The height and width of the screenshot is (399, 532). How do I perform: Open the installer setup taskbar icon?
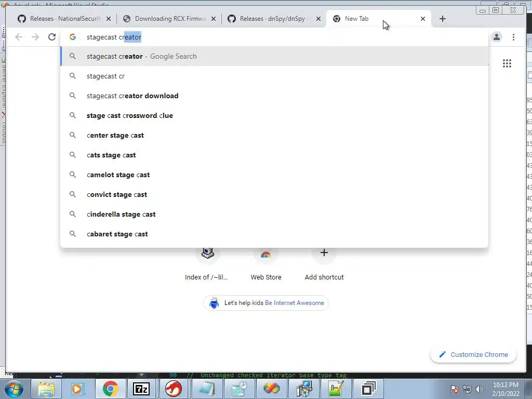tap(303, 389)
